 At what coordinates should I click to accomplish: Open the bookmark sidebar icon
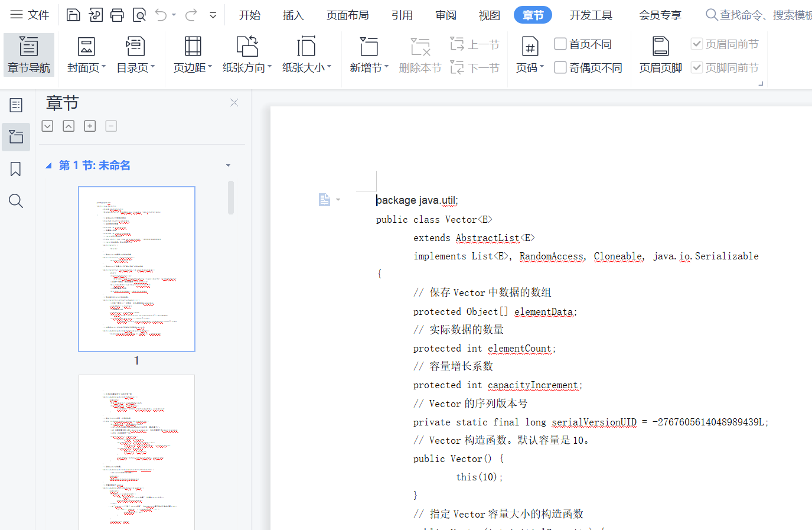coord(16,169)
